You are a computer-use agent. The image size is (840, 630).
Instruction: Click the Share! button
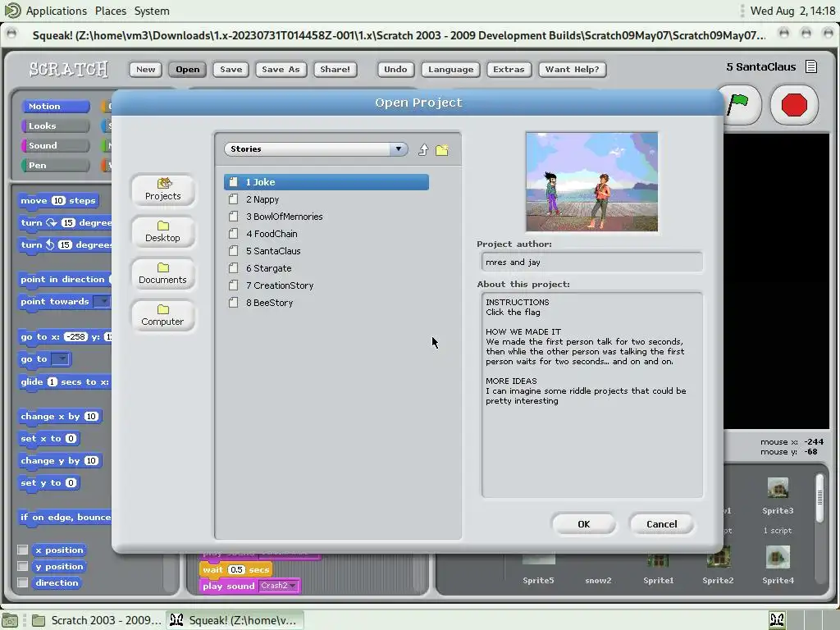[335, 69]
